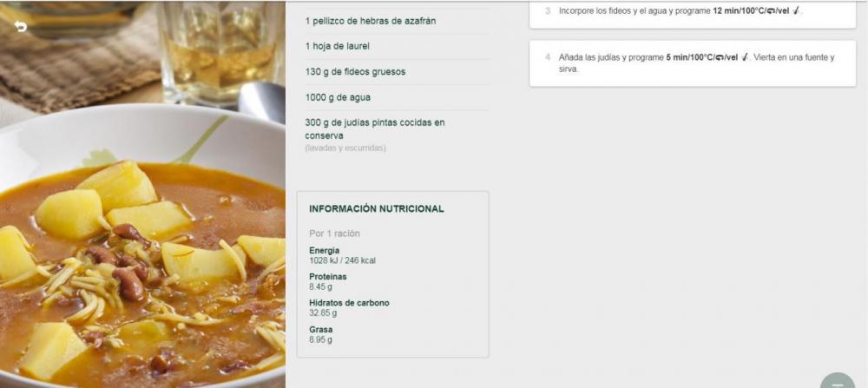Click the '1 hoja de laurel' ingredient

click(337, 47)
